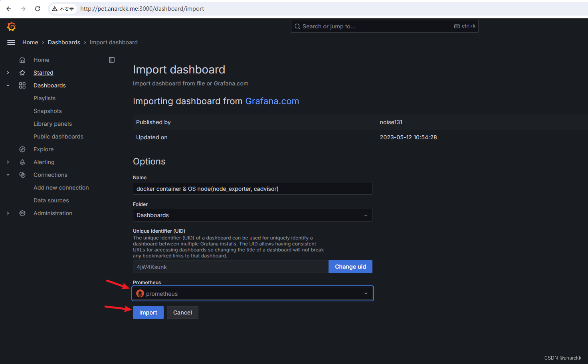
Task: Focus the Search or jump to box
Action: [385, 26]
